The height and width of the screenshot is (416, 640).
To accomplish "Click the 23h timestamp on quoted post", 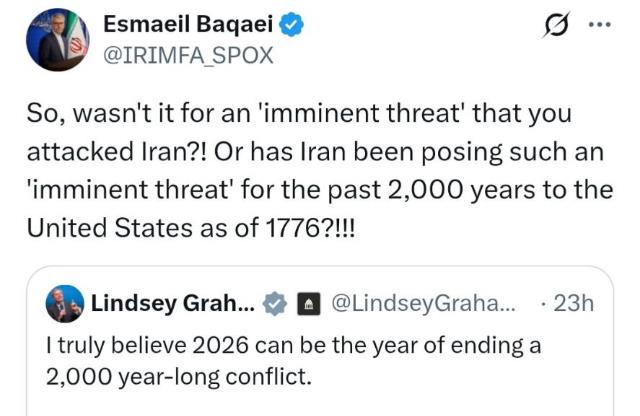I will coord(573,303).
